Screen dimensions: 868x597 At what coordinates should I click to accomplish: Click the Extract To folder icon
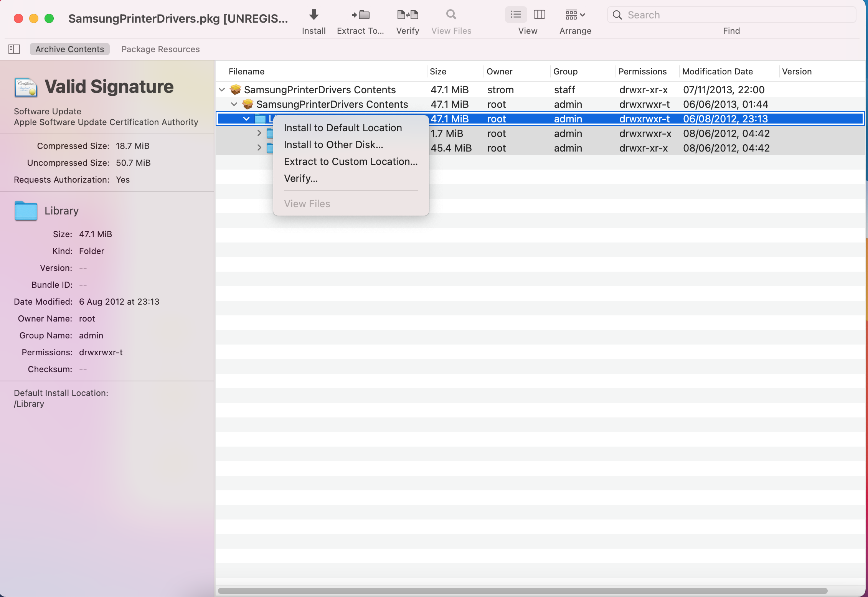(x=360, y=15)
